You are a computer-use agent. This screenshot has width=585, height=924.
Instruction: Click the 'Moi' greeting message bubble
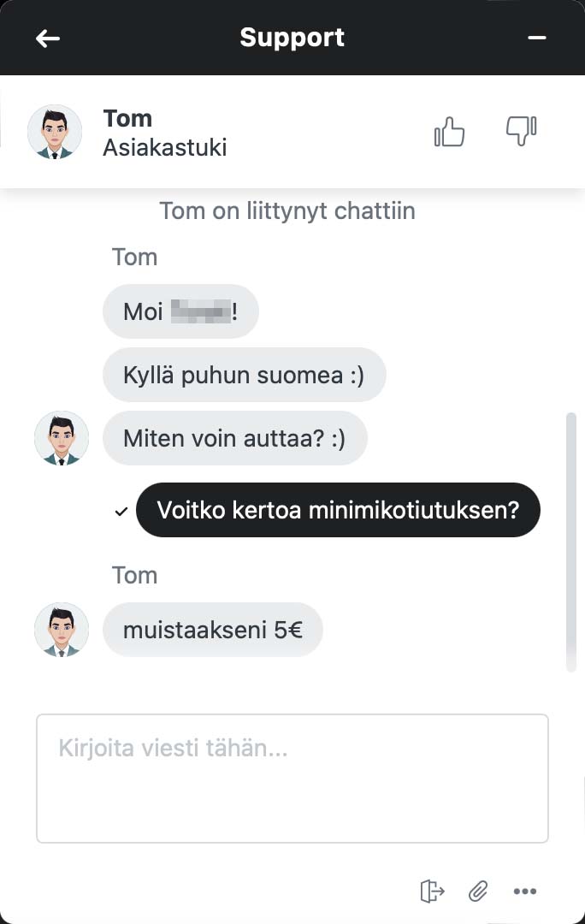pyautogui.click(x=180, y=311)
